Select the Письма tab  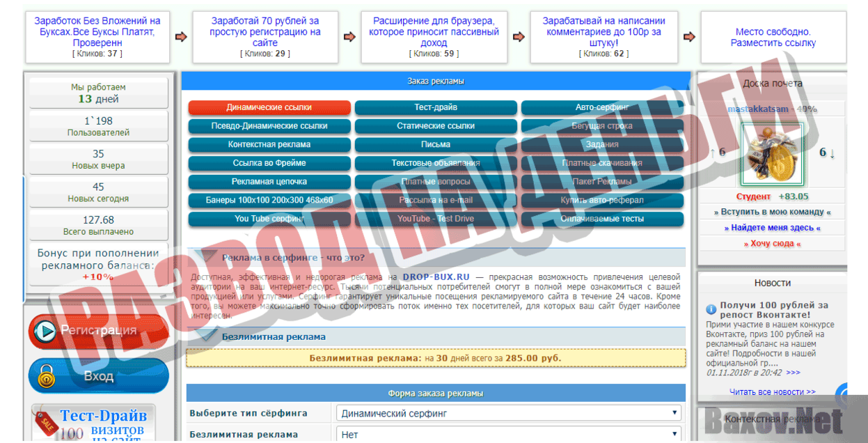(x=436, y=145)
